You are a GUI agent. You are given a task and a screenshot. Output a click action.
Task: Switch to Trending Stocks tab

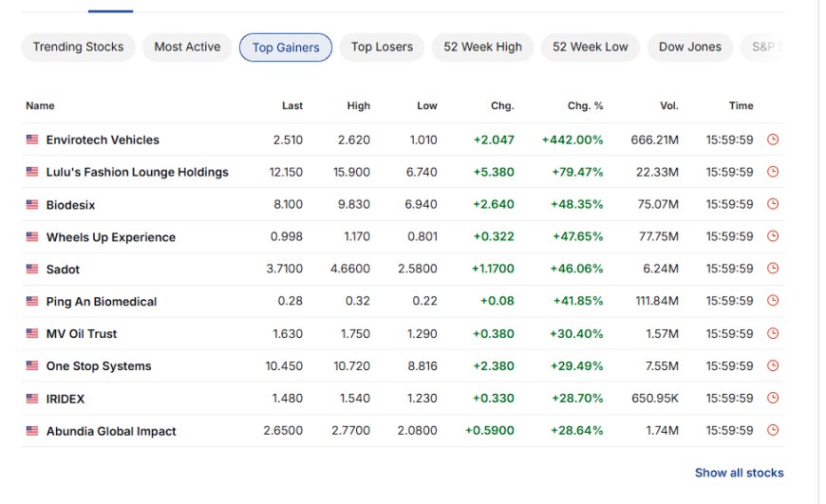pos(78,47)
